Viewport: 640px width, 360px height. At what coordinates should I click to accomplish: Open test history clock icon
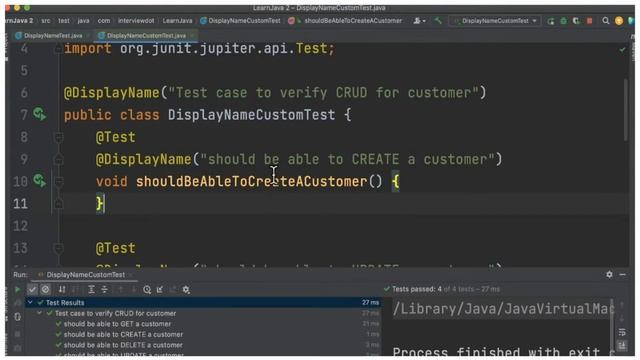tap(147, 289)
